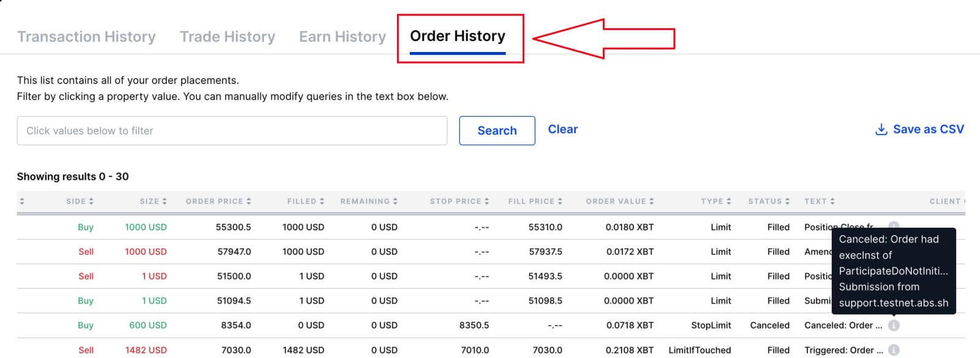Switch to the Transaction History tab
980x358 pixels.
(86, 37)
